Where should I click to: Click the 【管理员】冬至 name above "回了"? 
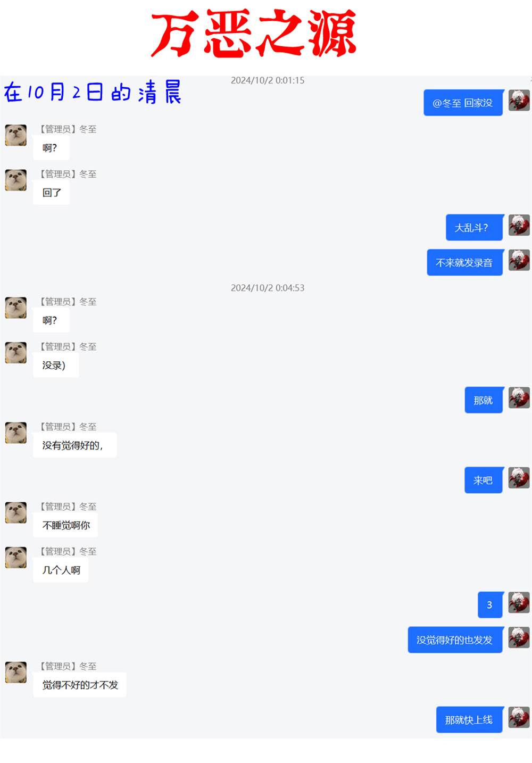click(x=68, y=174)
